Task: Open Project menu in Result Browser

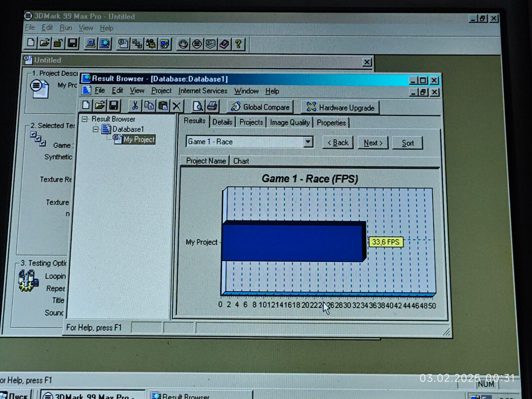Action: point(161,91)
